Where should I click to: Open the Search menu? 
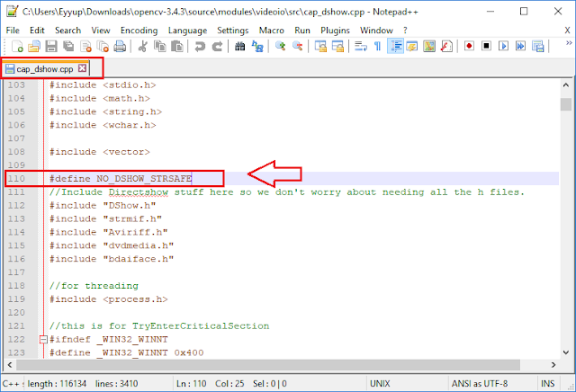pos(68,31)
